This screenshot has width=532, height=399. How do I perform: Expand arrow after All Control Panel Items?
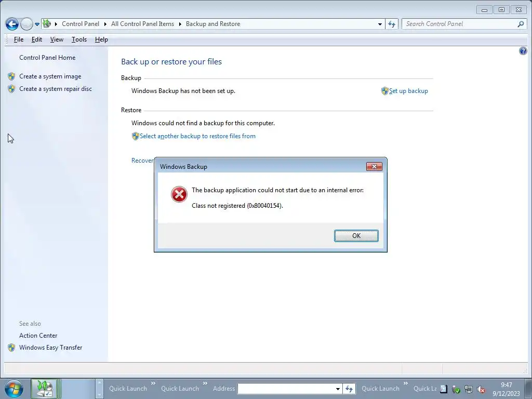point(180,24)
